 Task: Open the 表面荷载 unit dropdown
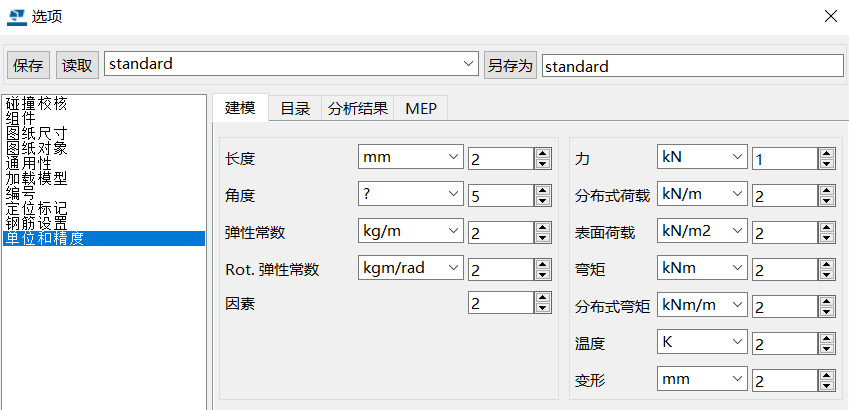coord(702,231)
